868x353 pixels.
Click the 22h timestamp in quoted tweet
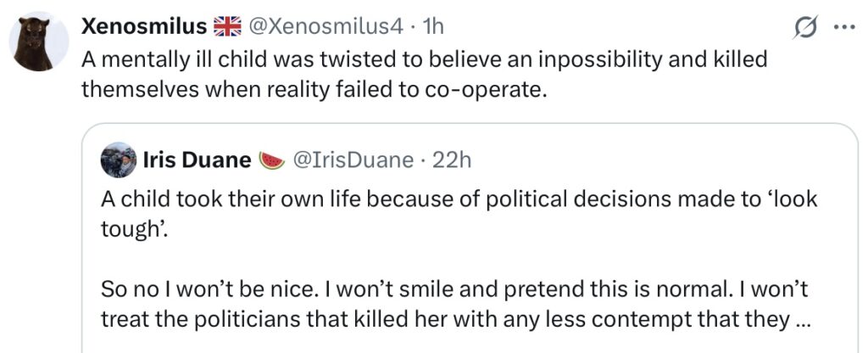452,160
